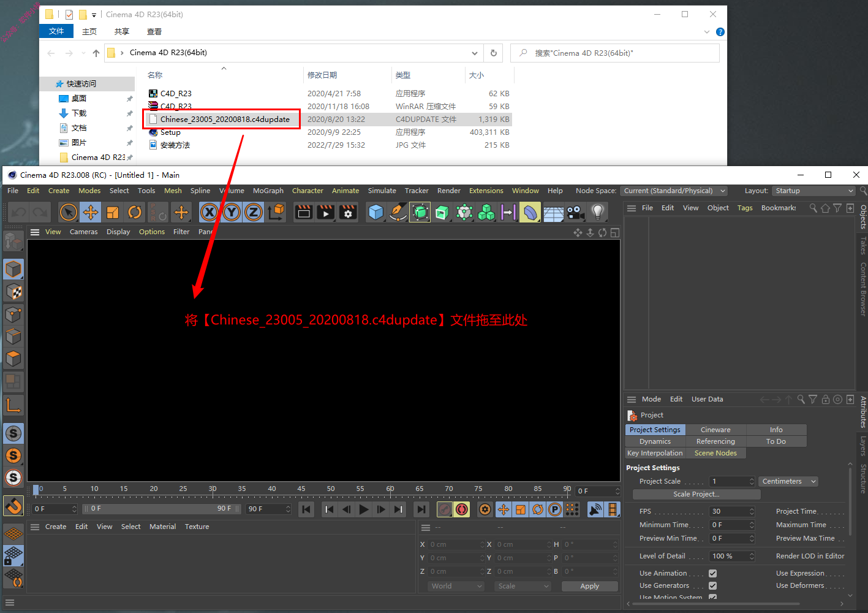Viewport: 868px width, 613px height.
Task: Open 桌面 in Explorer quick access
Action: click(x=80, y=99)
